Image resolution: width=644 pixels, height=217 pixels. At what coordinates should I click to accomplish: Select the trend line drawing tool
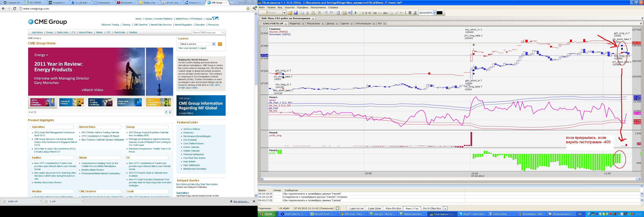(x=397, y=13)
